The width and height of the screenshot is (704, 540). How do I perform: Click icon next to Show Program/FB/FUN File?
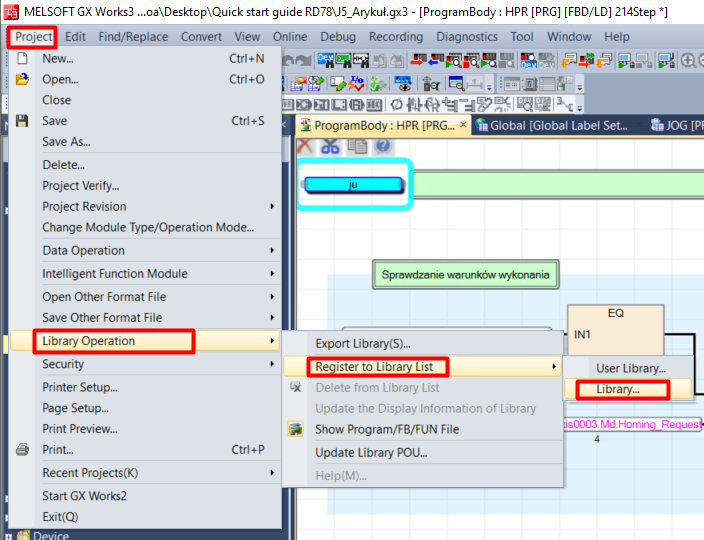[x=295, y=429]
